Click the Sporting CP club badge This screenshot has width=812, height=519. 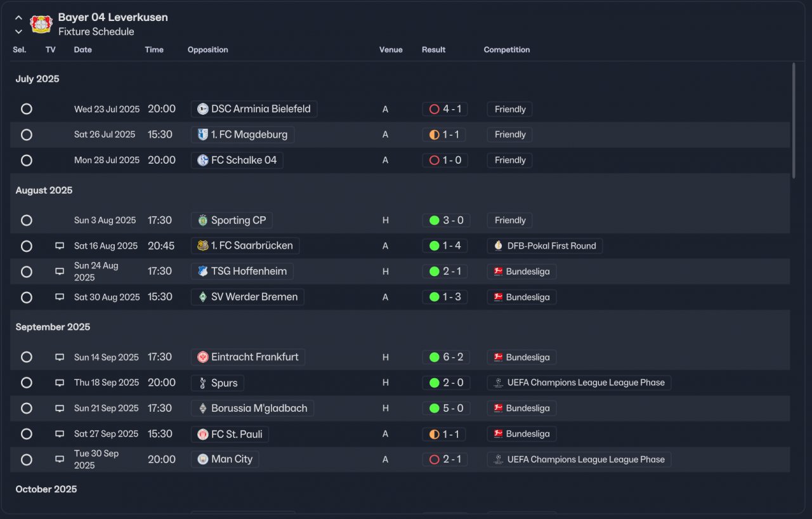click(203, 221)
